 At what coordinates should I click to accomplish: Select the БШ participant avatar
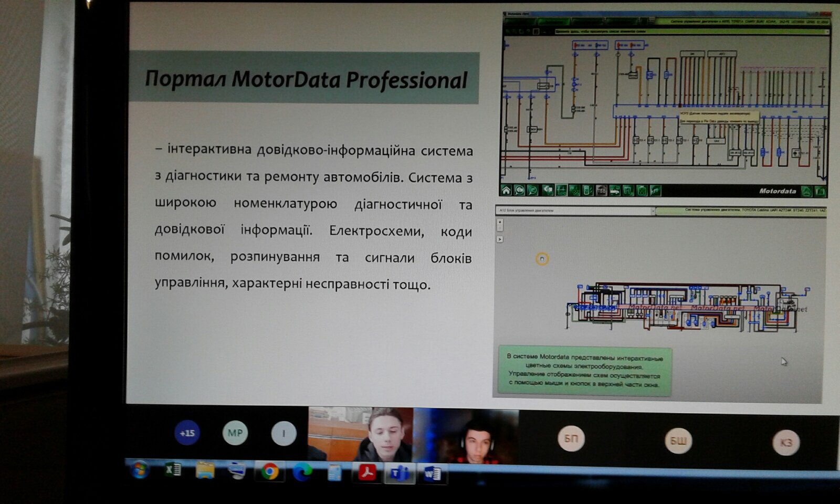678,440
